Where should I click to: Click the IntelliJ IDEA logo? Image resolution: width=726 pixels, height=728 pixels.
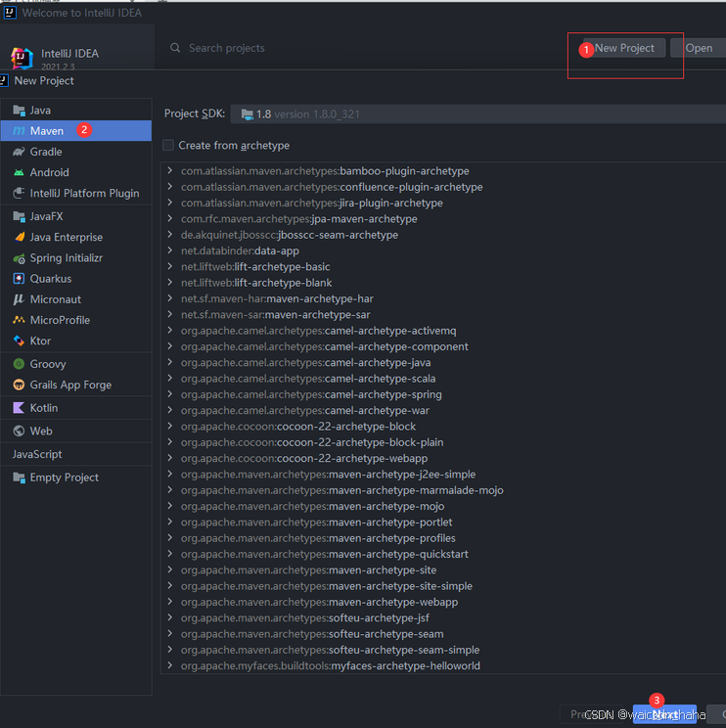22,58
